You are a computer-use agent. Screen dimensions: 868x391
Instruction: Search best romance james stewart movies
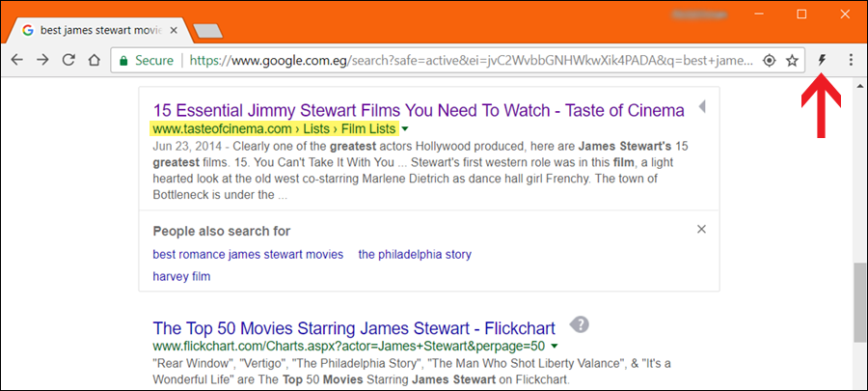tap(248, 255)
